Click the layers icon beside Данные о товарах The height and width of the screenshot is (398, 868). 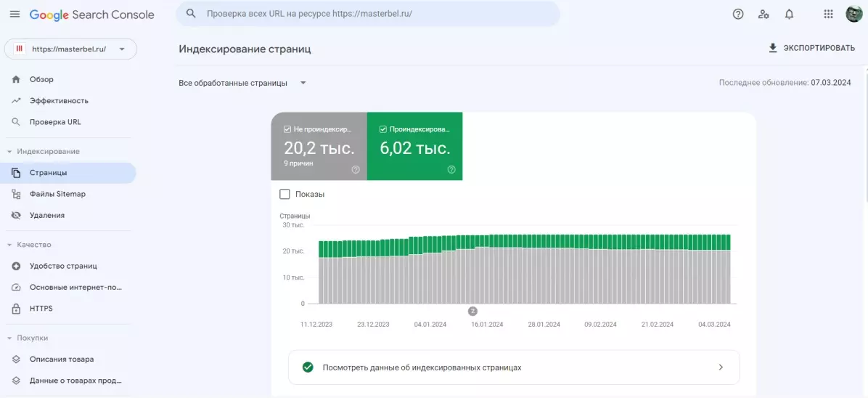16,381
